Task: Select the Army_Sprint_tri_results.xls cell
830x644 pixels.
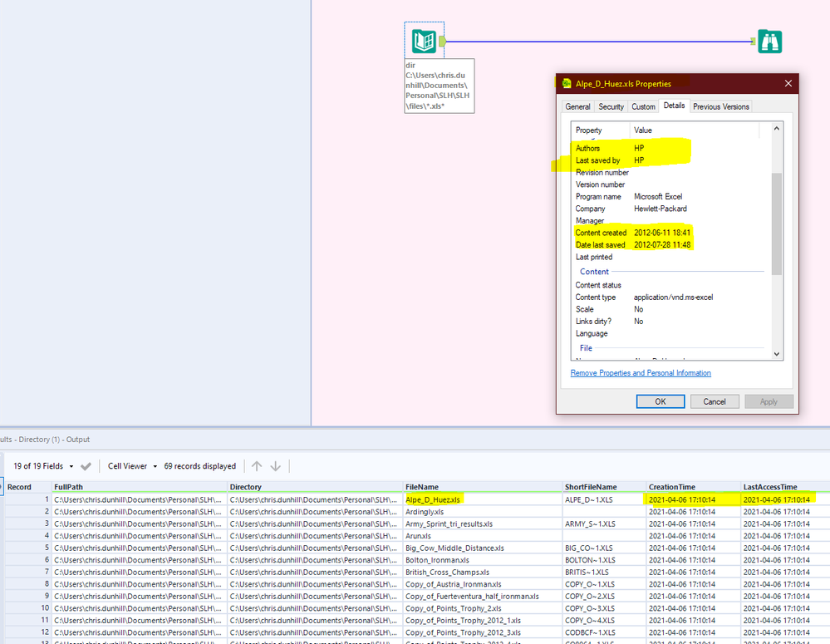Action: click(x=483, y=524)
